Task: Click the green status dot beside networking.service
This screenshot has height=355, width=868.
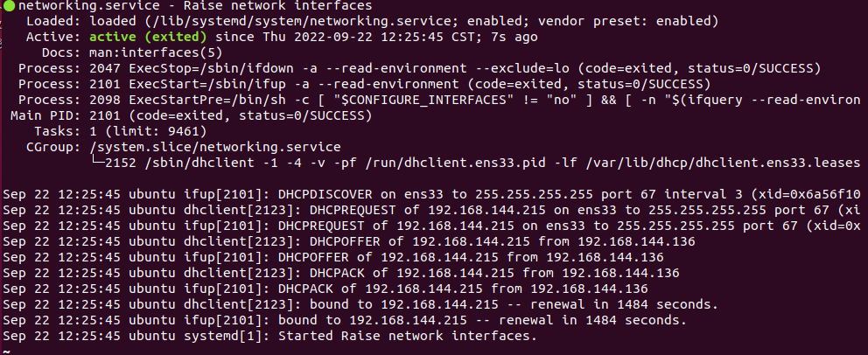Action: (10, 6)
